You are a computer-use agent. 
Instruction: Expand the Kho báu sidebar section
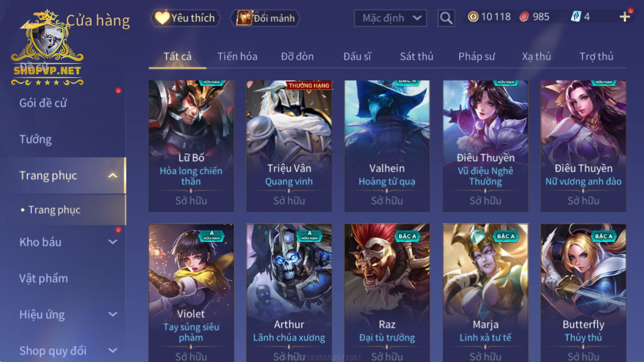(x=113, y=242)
